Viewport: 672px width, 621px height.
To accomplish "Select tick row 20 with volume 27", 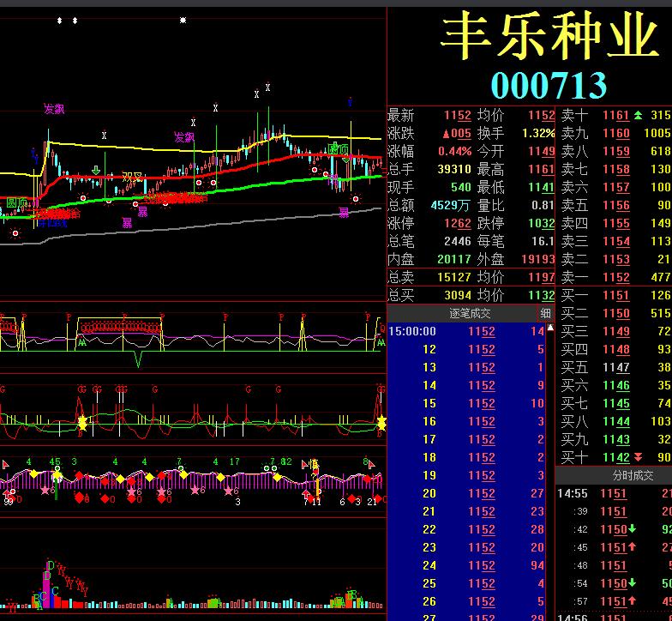I will (x=466, y=494).
